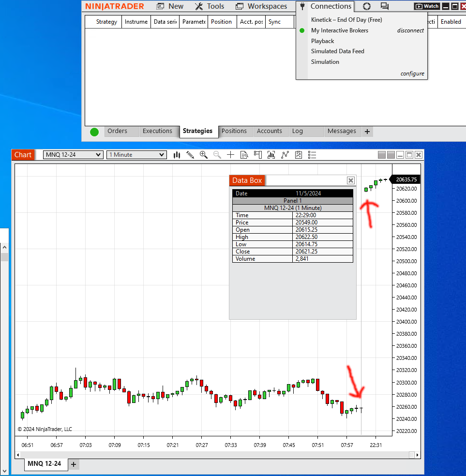
Task: Click the Data series column header
Action: (x=165, y=22)
